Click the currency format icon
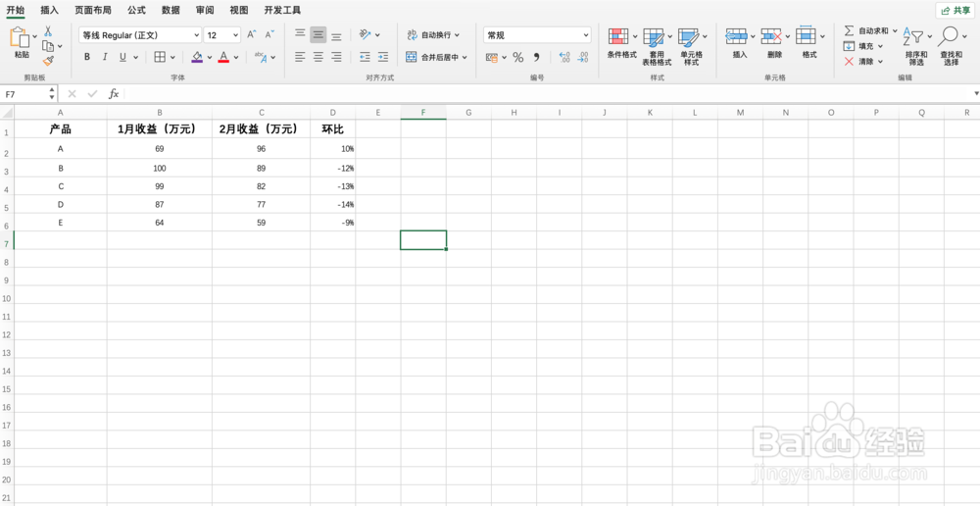Image resolution: width=980 pixels, height=506 pixels. (492, 58)
